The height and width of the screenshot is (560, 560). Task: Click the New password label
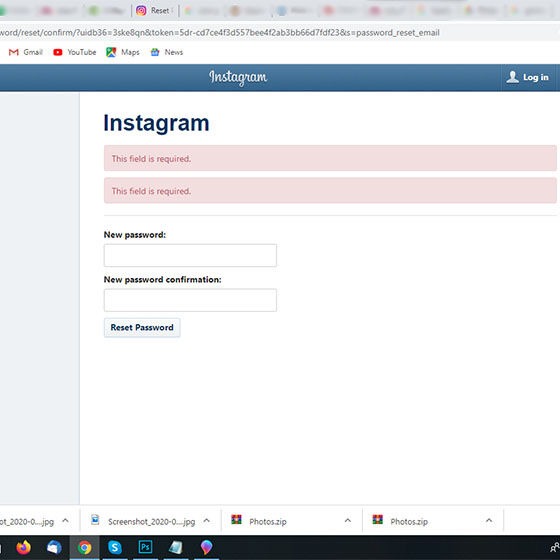135,235
